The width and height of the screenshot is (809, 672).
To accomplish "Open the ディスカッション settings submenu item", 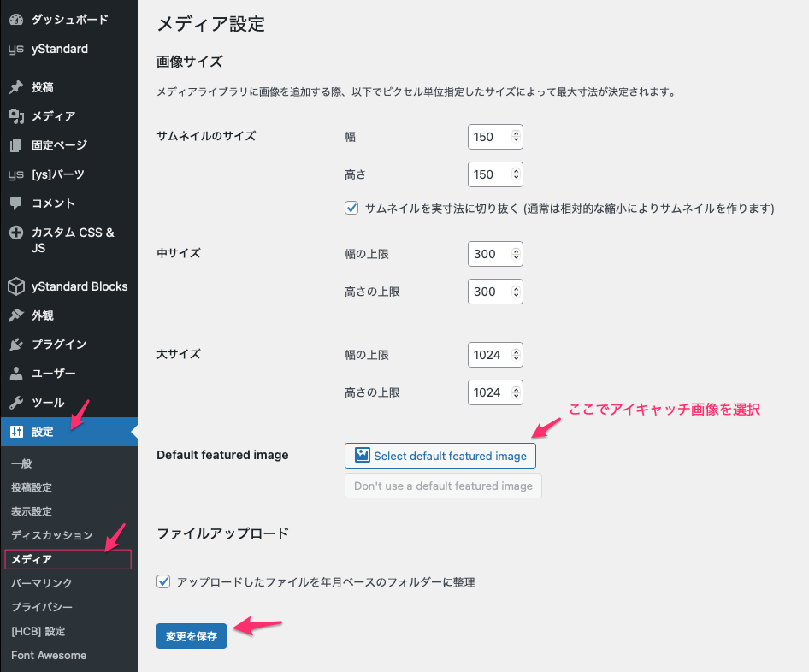I will [52, 535].
